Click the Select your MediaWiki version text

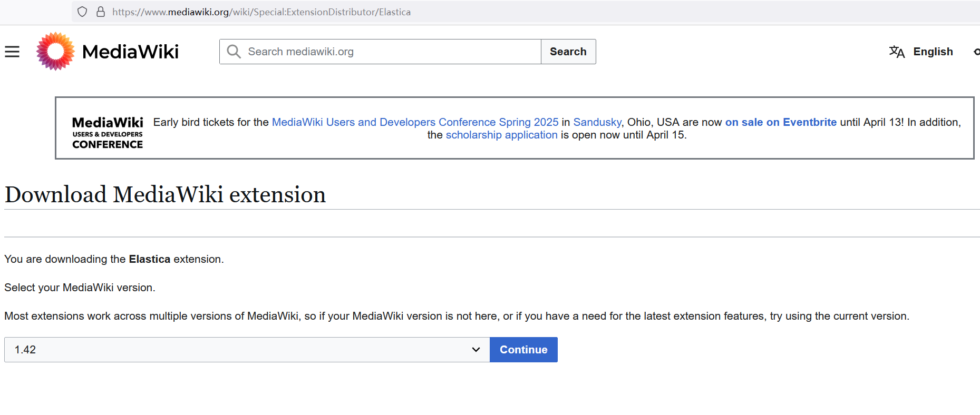(80, 288)
